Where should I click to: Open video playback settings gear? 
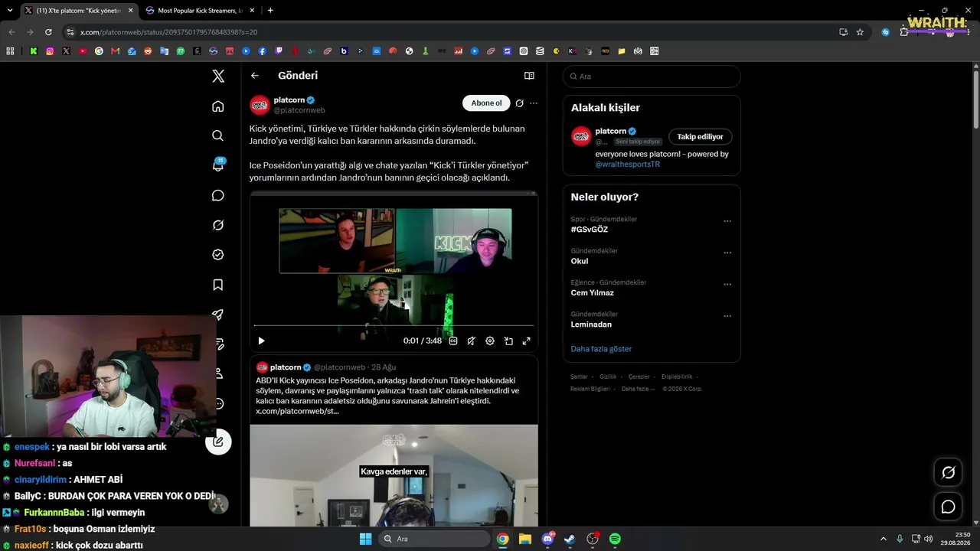490,341
